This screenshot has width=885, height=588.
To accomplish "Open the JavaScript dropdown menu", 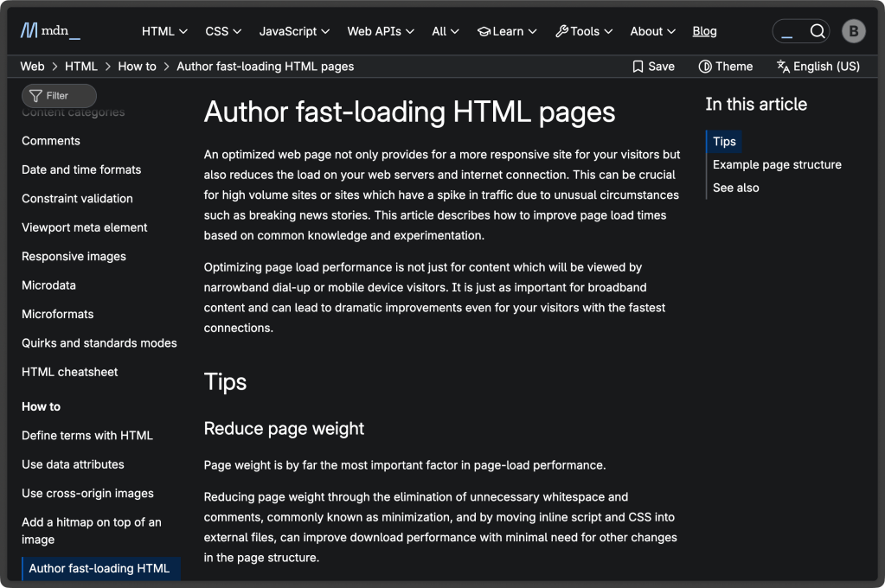I will click(x=294, y=31).
